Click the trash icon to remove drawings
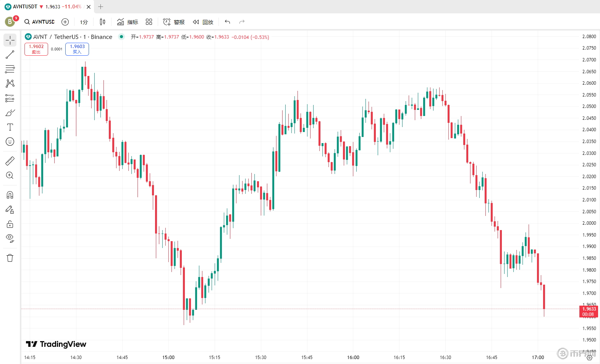Viewport: 600px width, 364px height. [x=10, y=258]
